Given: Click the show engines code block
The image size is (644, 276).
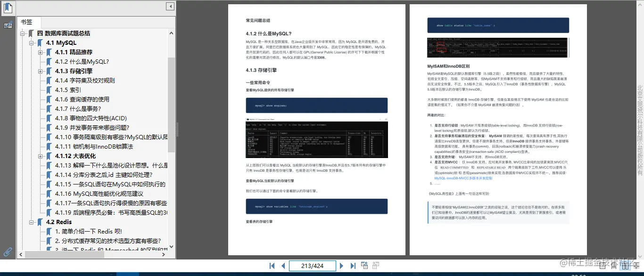Looking at the screenshot, I should [316, 105].
